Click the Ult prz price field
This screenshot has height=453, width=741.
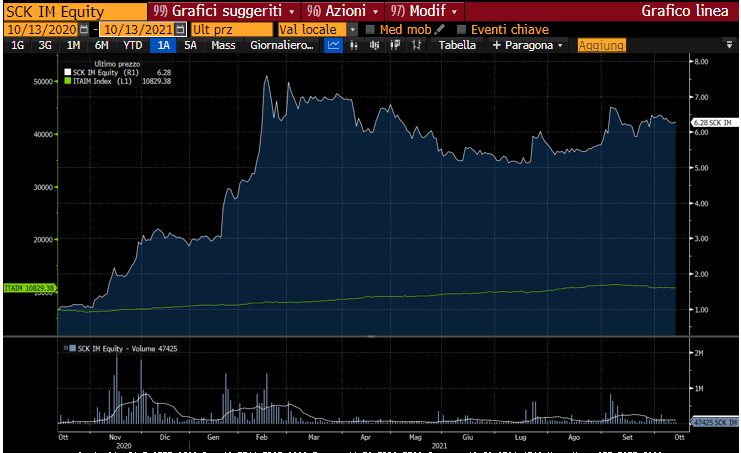click(232, 29)
